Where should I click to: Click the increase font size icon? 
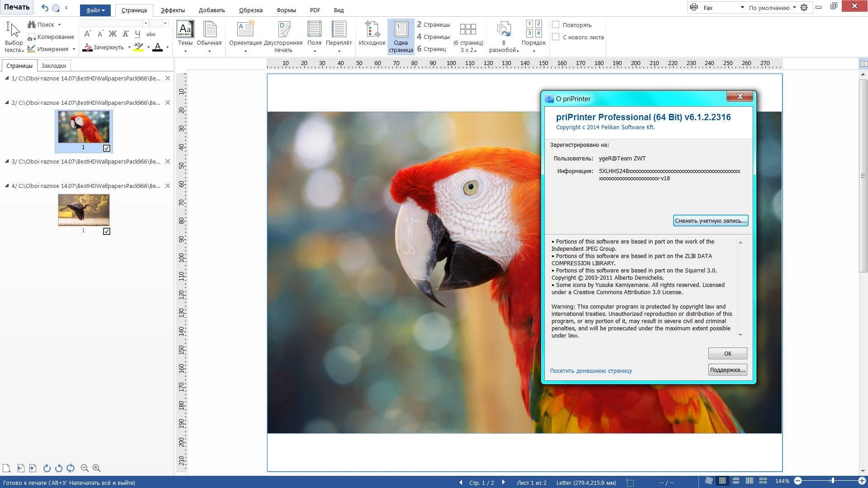coord(88,34)
